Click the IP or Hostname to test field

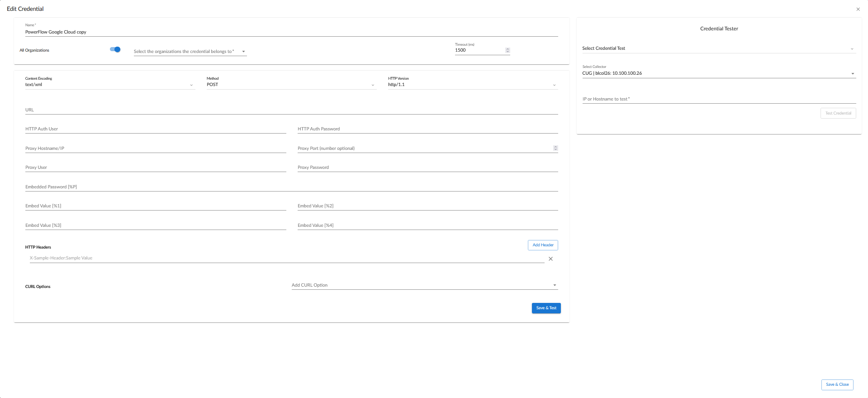[719, 99]
